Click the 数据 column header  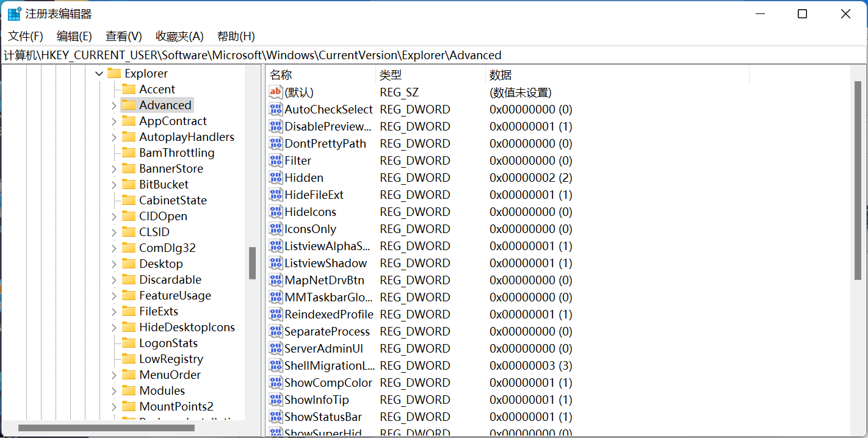[x=500, y=74]
